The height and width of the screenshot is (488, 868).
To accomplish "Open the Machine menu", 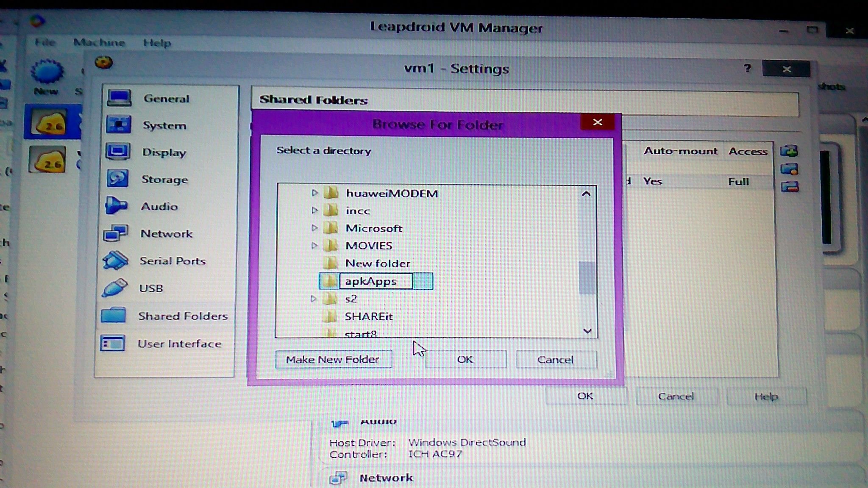I will (x=99, y=43).
